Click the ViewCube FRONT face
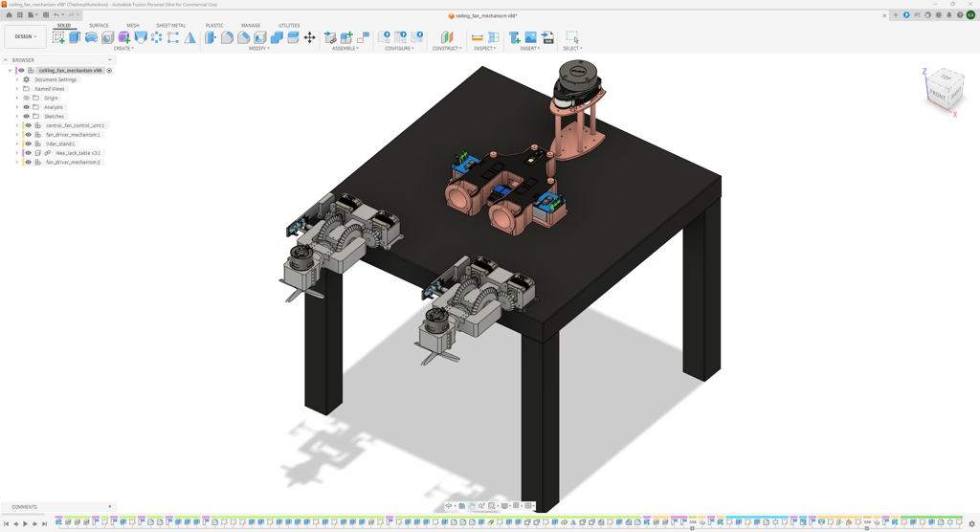Viewport: 980px width, 532px height. [x=938, y=95]
